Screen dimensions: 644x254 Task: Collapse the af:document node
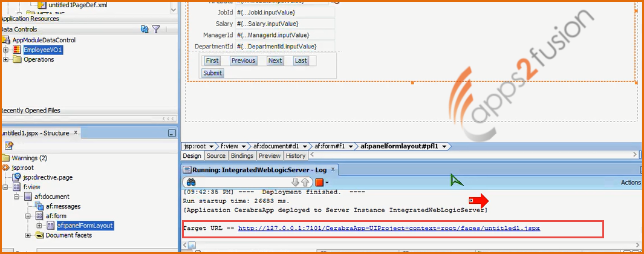[17, 197]
